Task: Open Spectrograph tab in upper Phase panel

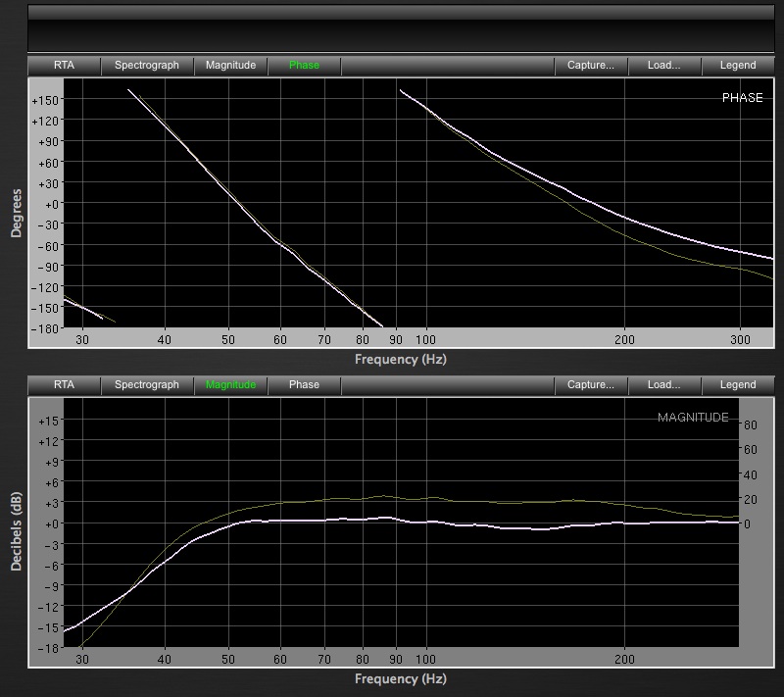Action: coord(147,66)
